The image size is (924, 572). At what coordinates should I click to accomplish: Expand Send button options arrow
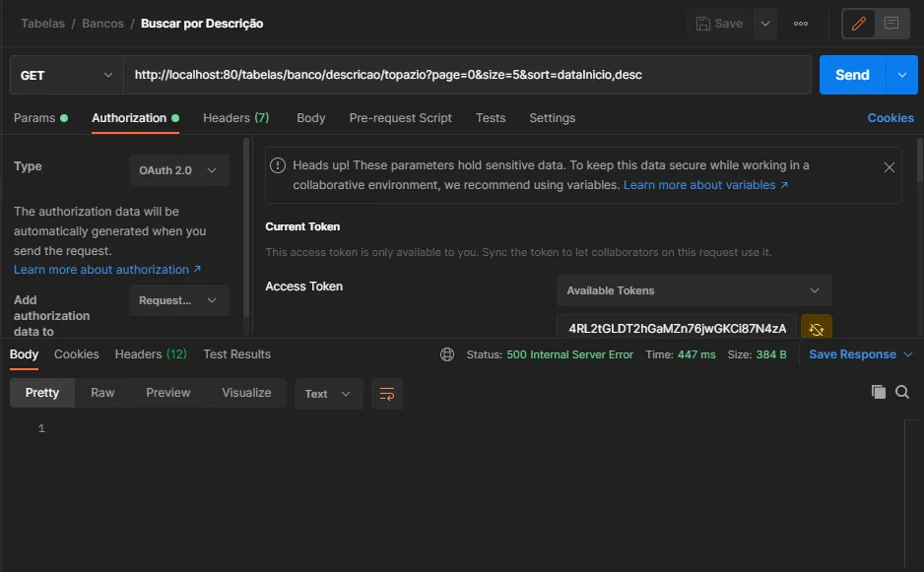[x=901, y=75]
